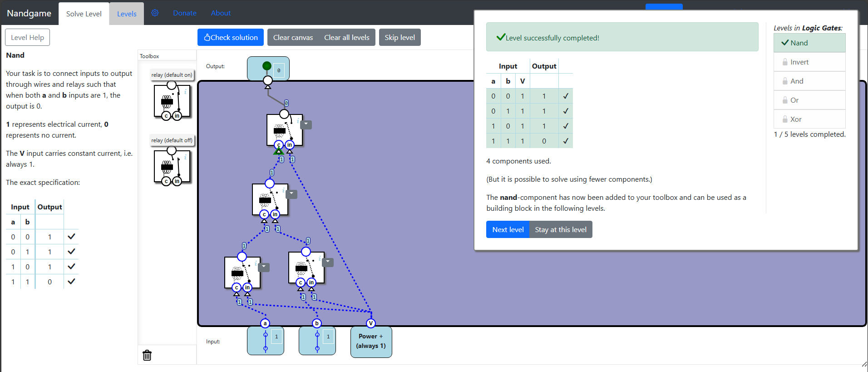Toggle input b switch

(x=317, y=342)
